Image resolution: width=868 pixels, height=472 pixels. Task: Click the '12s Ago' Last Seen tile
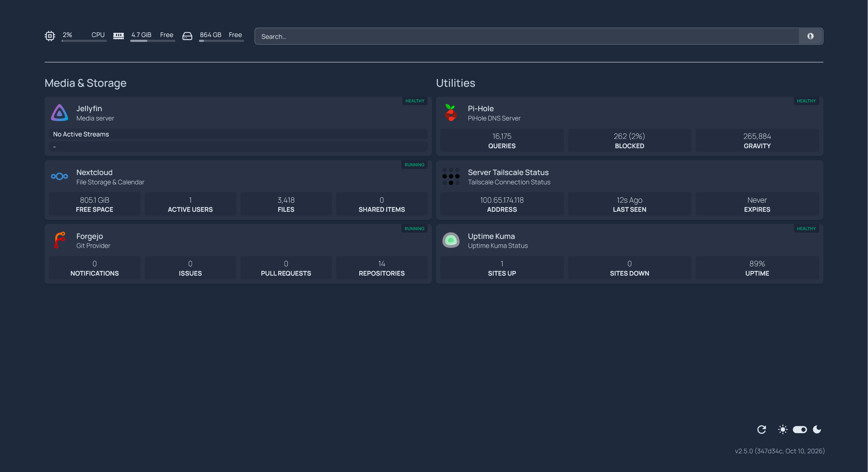point(629,204)
